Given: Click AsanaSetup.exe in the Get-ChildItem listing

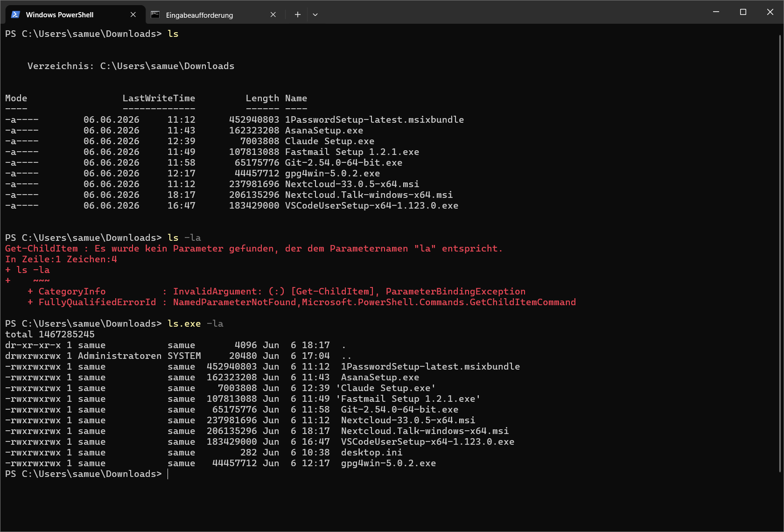Looking at the screenshot, I should click(324, 130).
